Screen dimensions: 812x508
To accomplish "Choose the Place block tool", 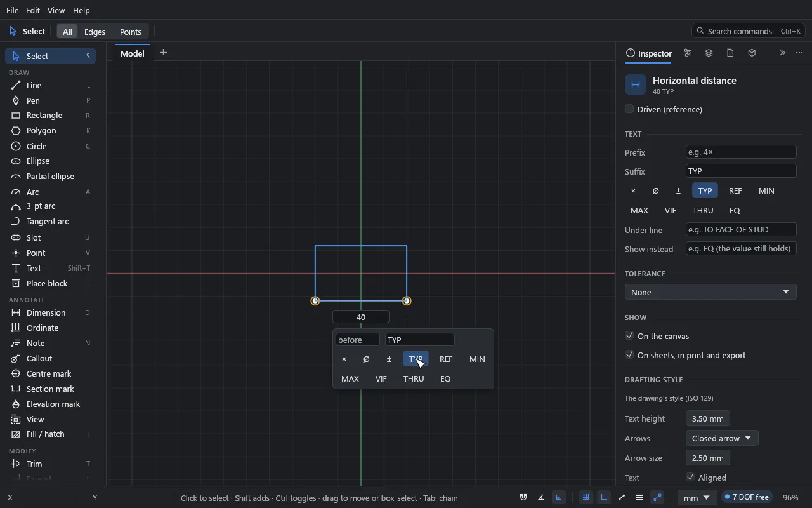I will 51,283.
